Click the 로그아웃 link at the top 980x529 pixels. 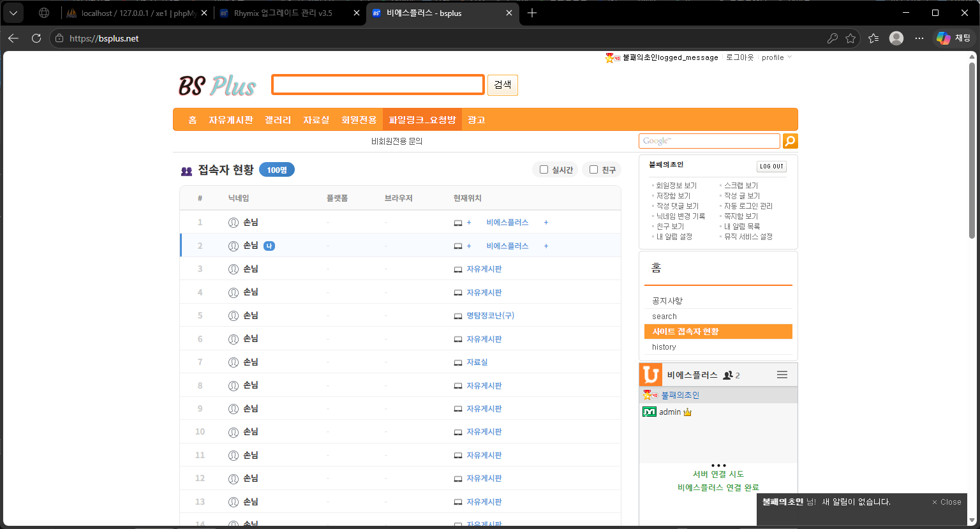740,57
